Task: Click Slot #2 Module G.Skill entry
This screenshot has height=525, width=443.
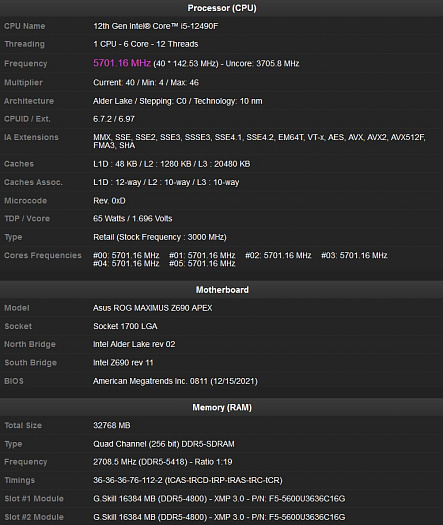Action: (x=219, y=517)
